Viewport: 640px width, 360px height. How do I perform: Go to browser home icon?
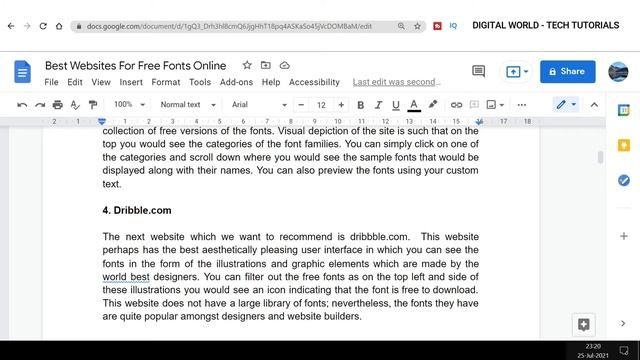coord(59,26)
